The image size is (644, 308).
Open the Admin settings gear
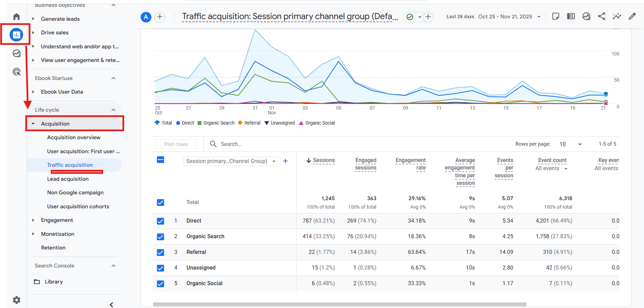(x=16, y=300)
